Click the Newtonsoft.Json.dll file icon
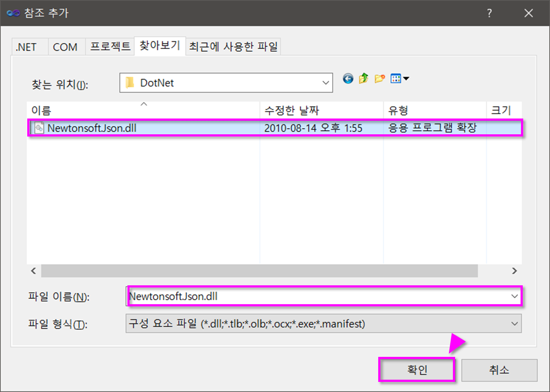Screen dimensions: 550x392 pos(40,128)
